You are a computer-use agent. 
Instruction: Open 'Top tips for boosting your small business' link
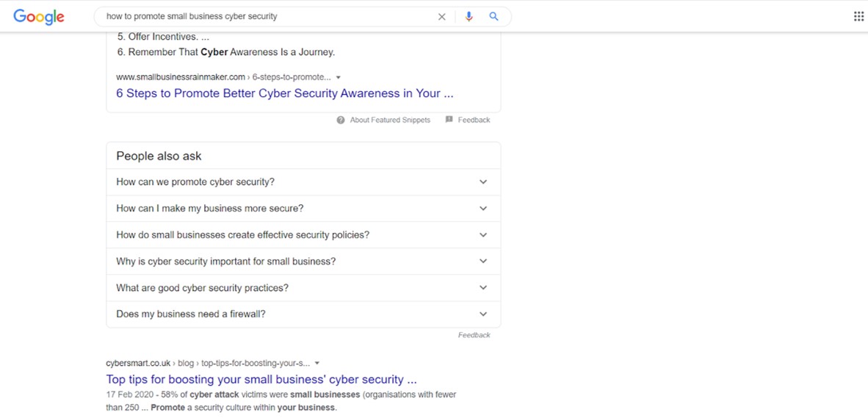(261, 380)
